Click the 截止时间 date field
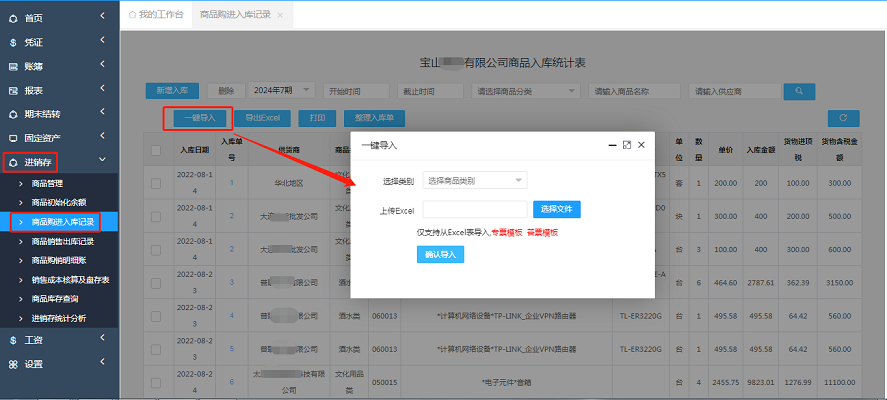 429,91
